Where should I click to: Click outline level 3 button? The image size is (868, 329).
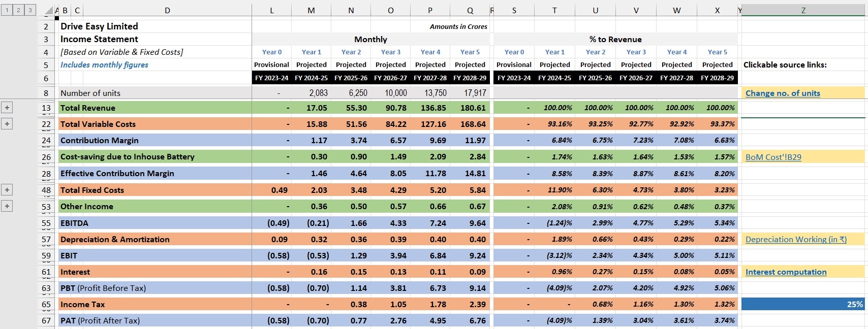tap(30, 10)
